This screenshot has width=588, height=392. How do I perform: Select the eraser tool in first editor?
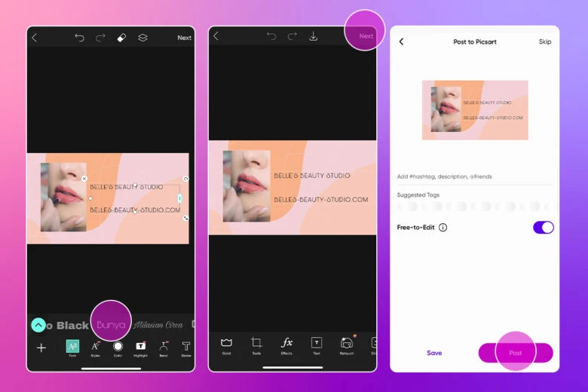point(121,38)
